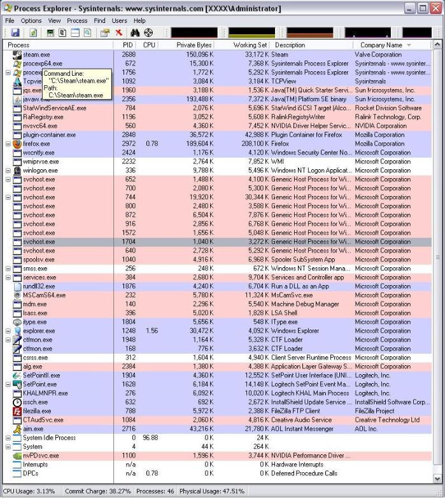This screenshot has width=445, height=504.
Task: Click the webcam icon beside MSCamS64.exe
Action: 17,295
